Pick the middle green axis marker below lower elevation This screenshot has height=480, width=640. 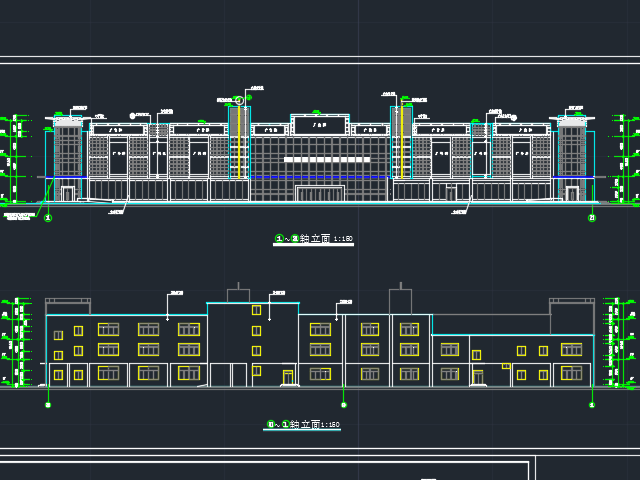pyautogui.click(x=343, y=405)
